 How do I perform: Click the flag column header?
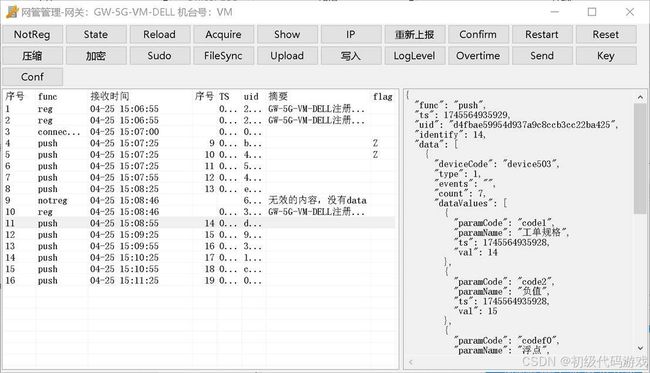[382, 97]
